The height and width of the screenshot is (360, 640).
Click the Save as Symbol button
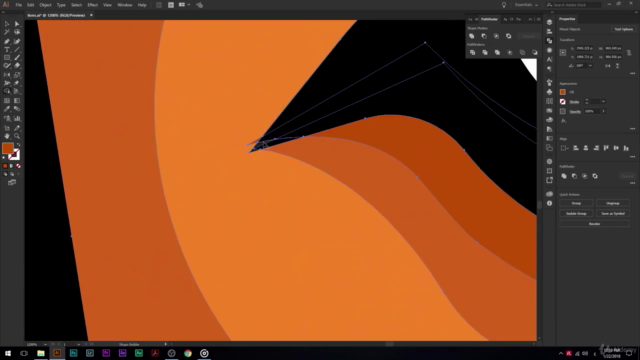tap(613, 213)
